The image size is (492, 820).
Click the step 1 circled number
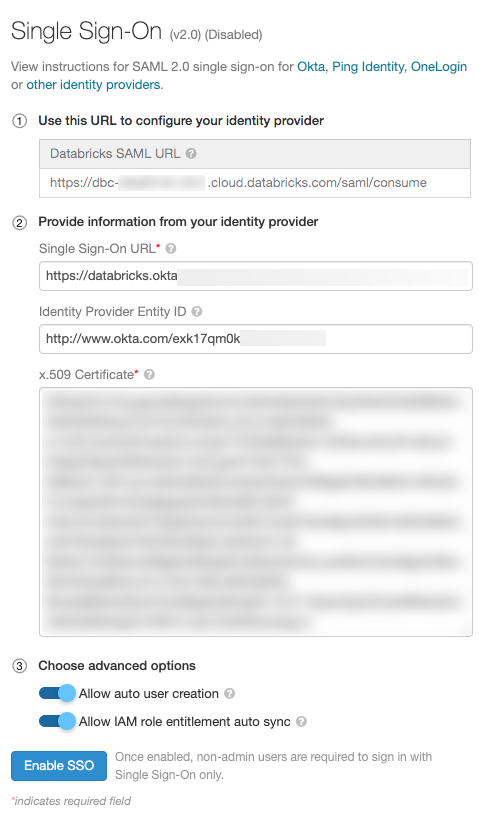[x=19, y=121]
